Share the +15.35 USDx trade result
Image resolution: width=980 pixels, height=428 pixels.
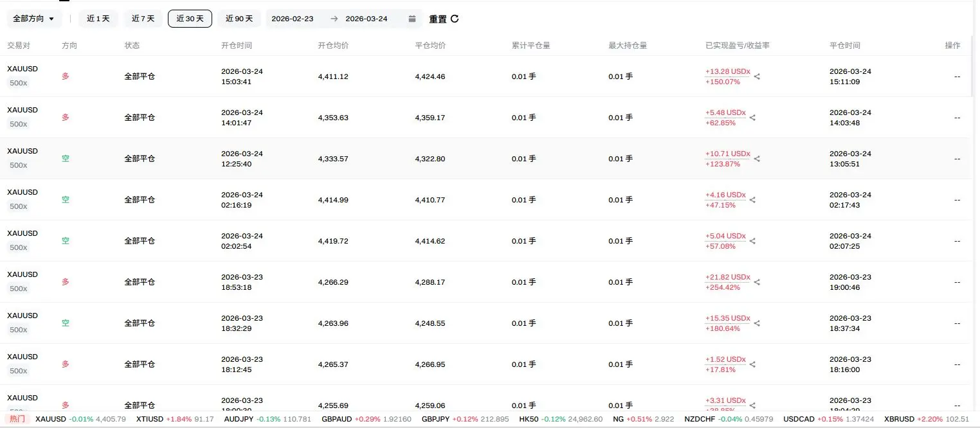757,323
